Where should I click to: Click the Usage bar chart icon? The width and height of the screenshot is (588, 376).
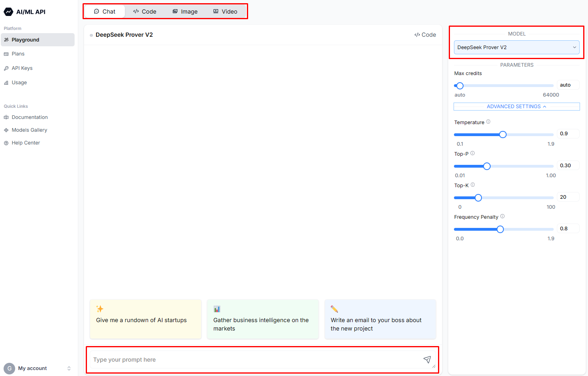6,83
